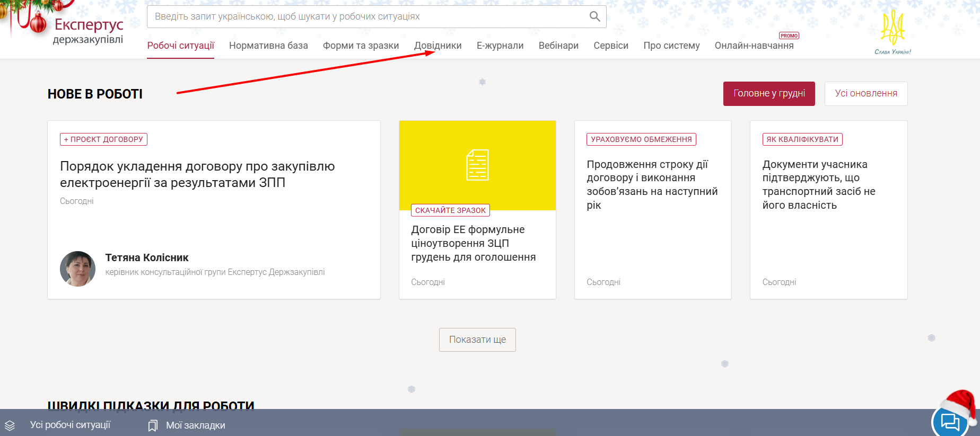Screen dimensions: 980x436
Task: Switch to Форми та зразки section
Action: coord(361,46)
